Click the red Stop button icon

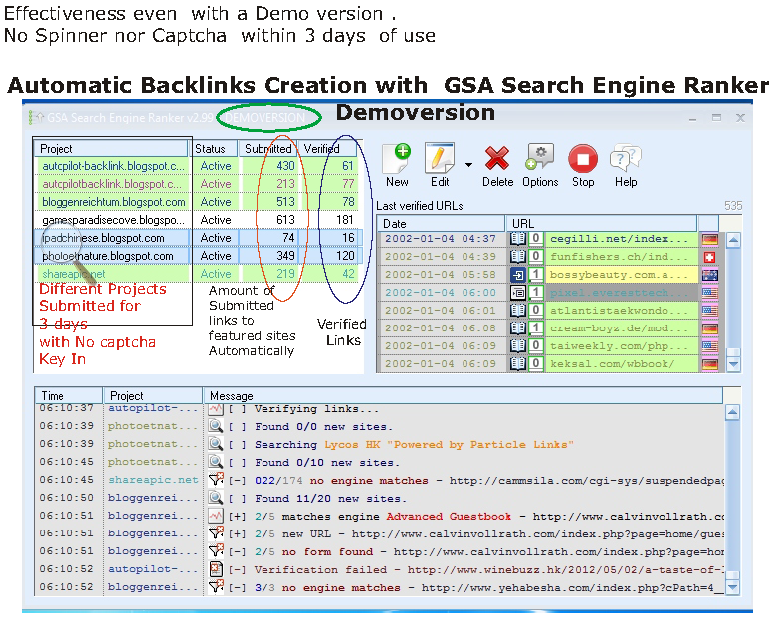(x=583, y=159)
